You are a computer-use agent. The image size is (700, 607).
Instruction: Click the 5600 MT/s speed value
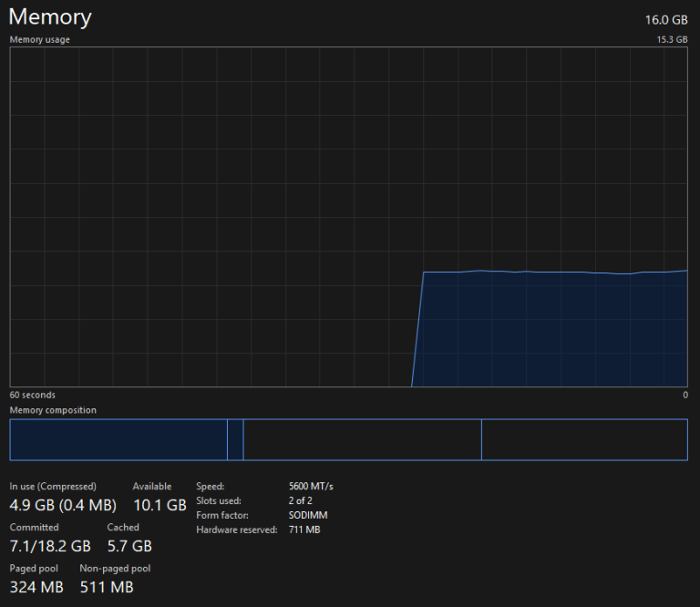pos(311,487)
